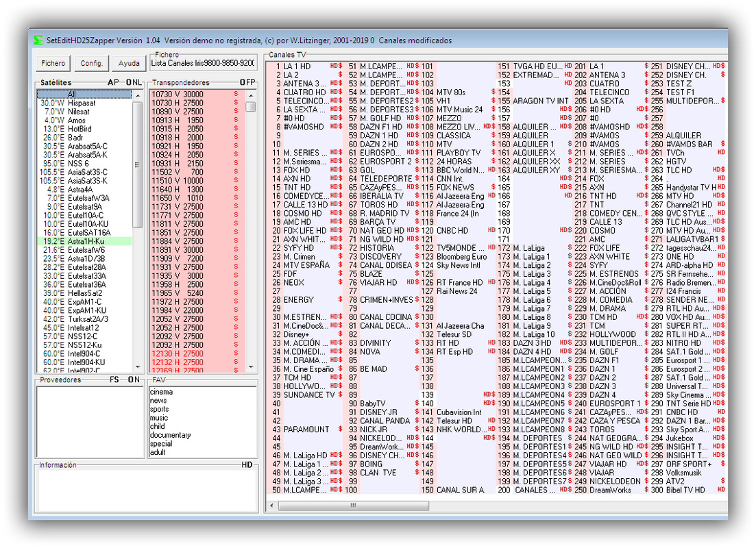Select the 28.2°E Eutelsat28A satellite
The height and width of the screenshot is (548, 756).
pos(84,267)
